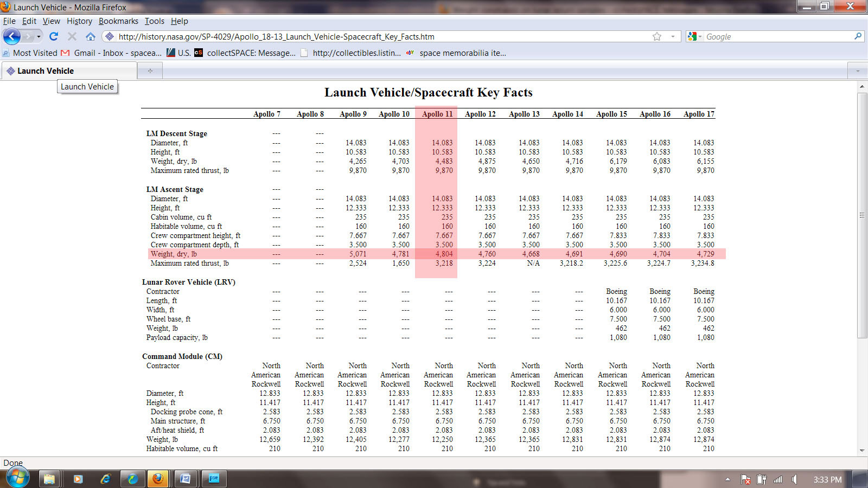Open the collectibles.listin bookmark

pyautogui.click(x=350, y=53)
